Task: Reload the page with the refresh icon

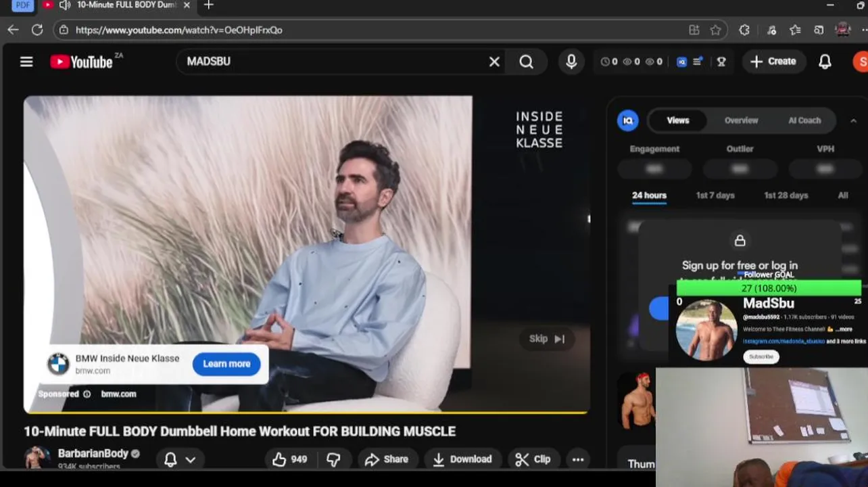Action: [x=37, y=30]
